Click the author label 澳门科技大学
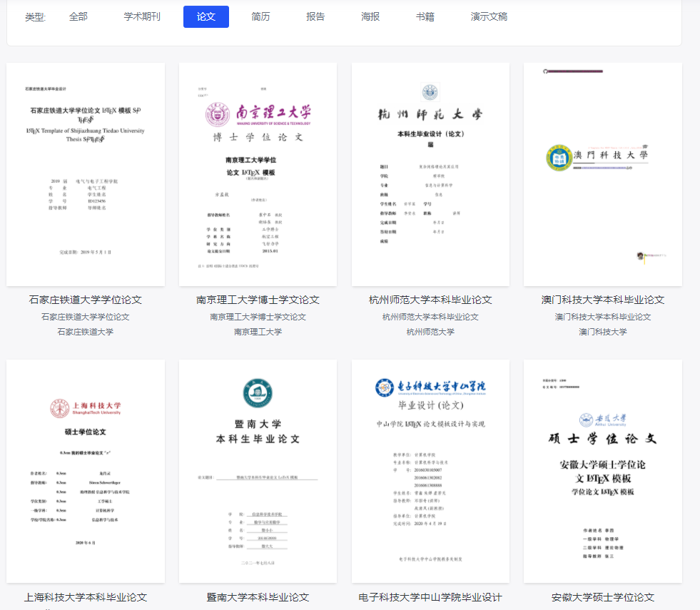 [x=603, y=332]
